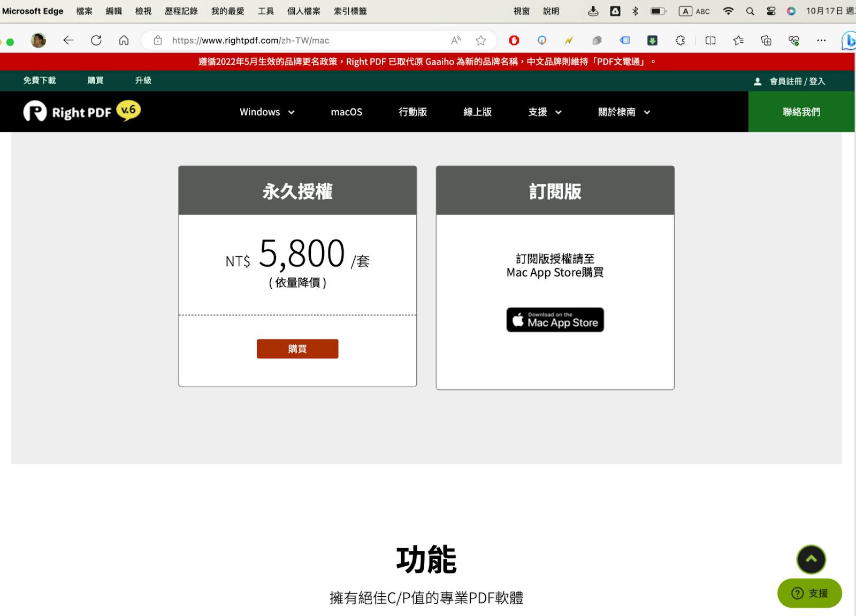Click 會員註冊 / 登入 link

point(797,81)
